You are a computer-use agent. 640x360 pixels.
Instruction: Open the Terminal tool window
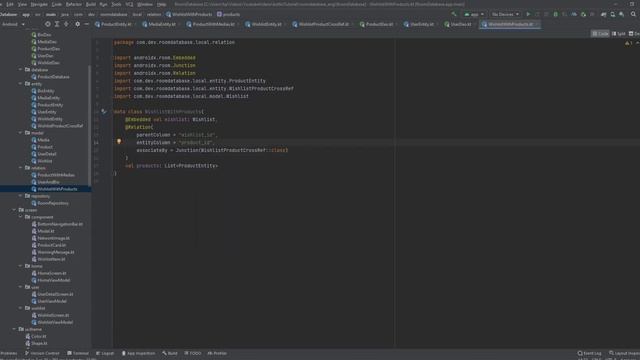(78, 353)
